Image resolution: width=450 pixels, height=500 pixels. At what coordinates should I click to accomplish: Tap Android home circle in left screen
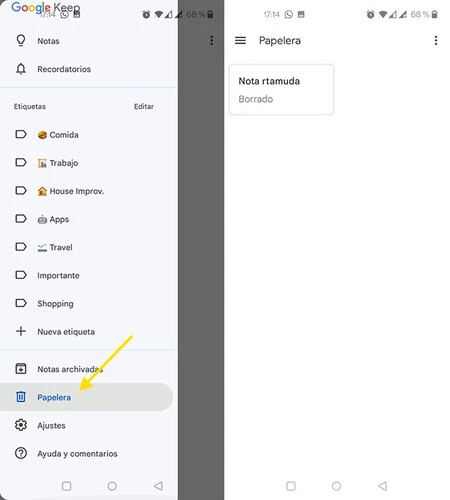click(x=112, y=486)
